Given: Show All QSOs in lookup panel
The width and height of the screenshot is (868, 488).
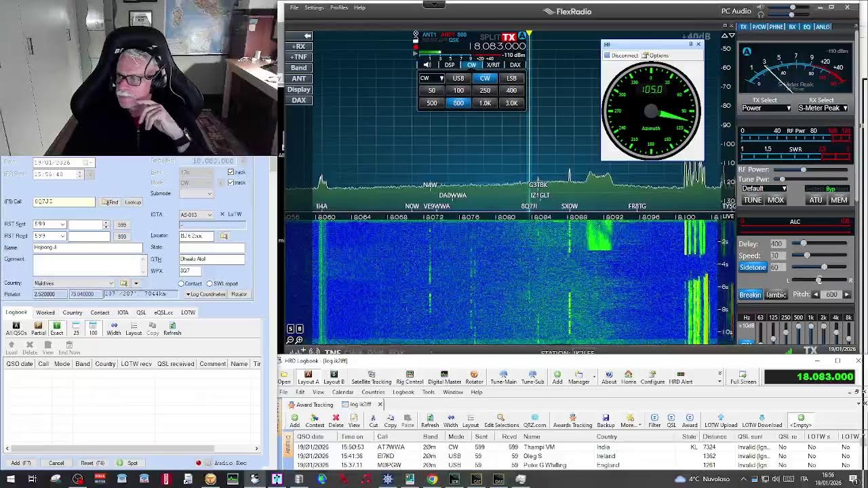Looking at the screenshot, I should click(16, 329).
